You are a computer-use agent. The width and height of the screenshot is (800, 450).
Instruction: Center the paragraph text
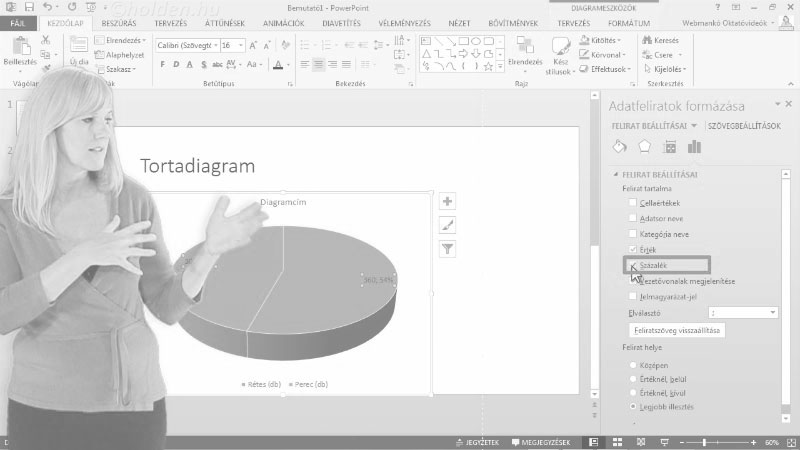click(x=318, y=64)
